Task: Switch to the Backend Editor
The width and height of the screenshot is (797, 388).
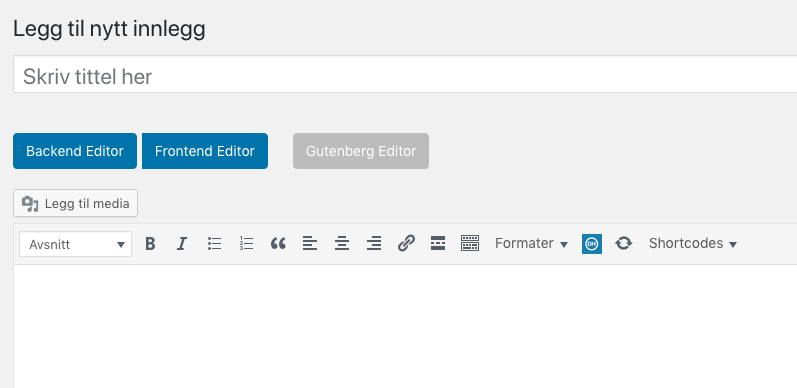Action: pyautogui.click(x=75, y=151)
